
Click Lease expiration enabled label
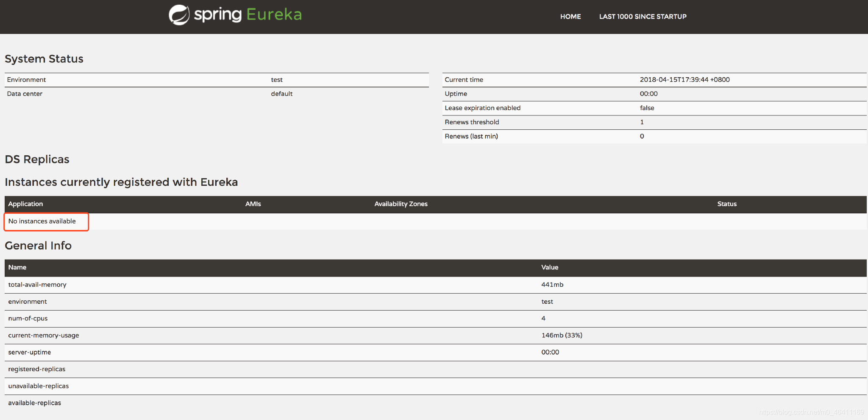tap(482, 108)
